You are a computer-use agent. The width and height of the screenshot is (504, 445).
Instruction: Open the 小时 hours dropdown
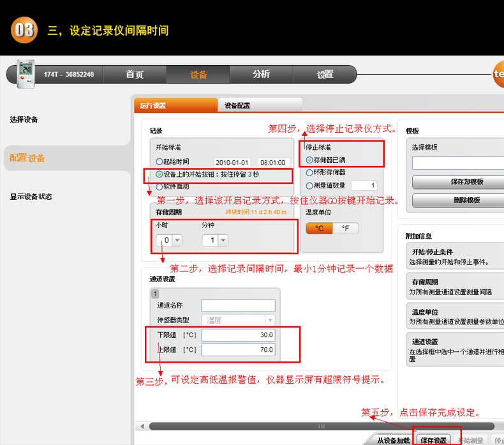pos(177,241)
